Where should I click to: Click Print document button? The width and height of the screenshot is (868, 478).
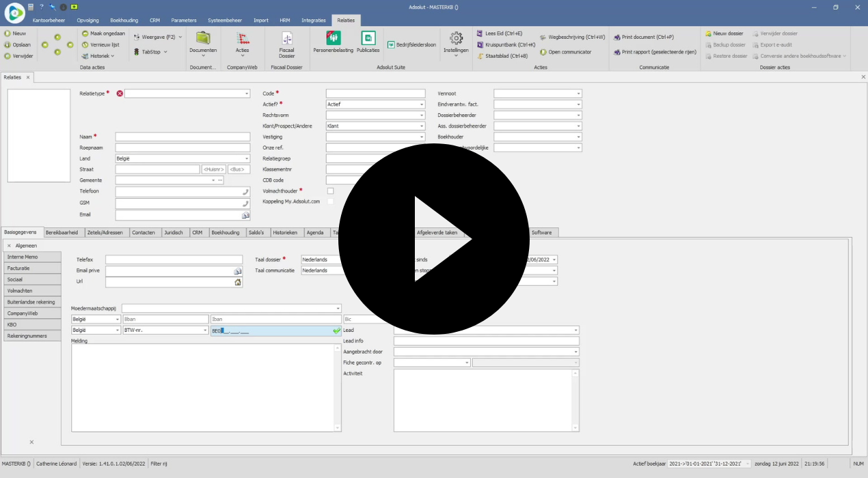(643, 37)
